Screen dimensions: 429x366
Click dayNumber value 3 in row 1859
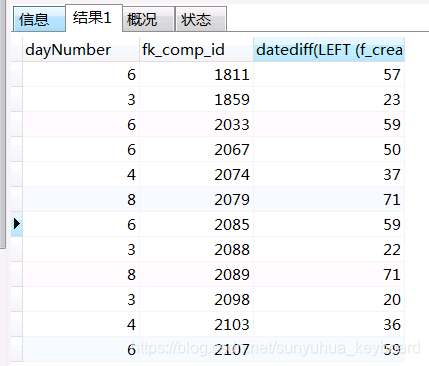[x=81, y=99]
